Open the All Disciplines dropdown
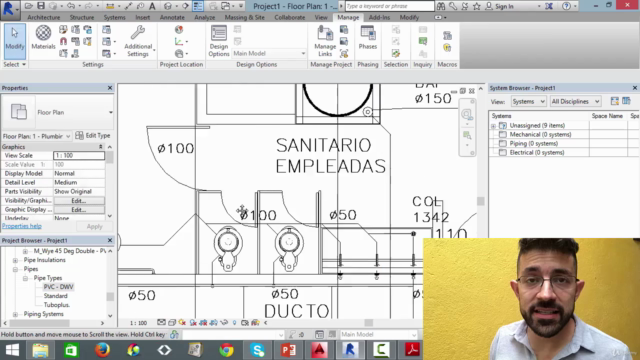This screenshot has height=360, width=640. 575,101
